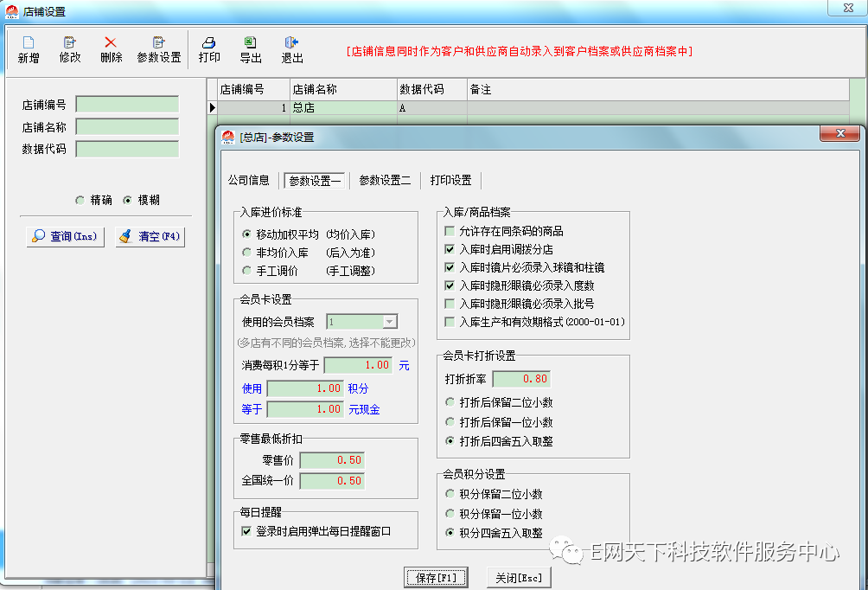Open the 参数设置二 tab
This screenshot has width=868, height=590.
click(x=385, y=180)
